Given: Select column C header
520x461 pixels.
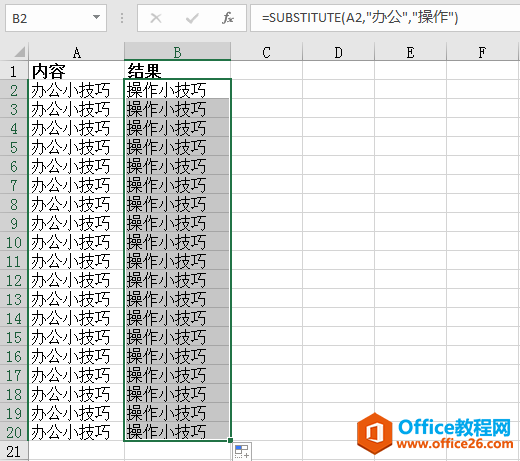Looking at the screenshot, I should click(266, 52).
